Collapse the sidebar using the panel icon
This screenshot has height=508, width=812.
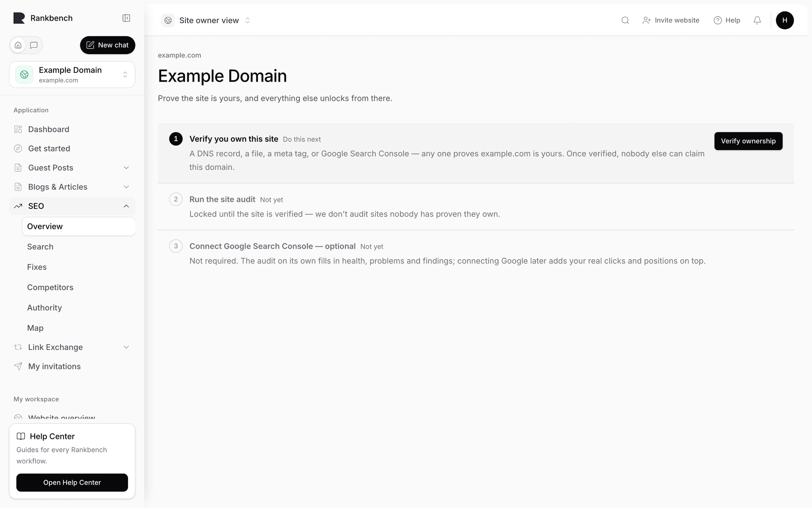126,18
